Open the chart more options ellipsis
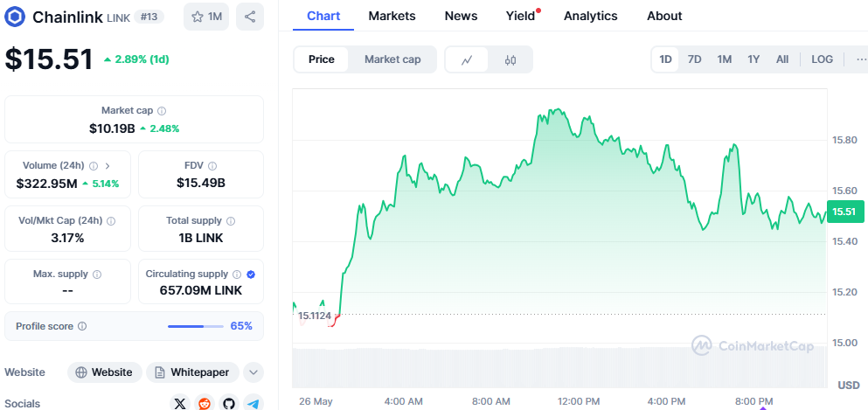 pyautogui.click(x=861, y=59)
